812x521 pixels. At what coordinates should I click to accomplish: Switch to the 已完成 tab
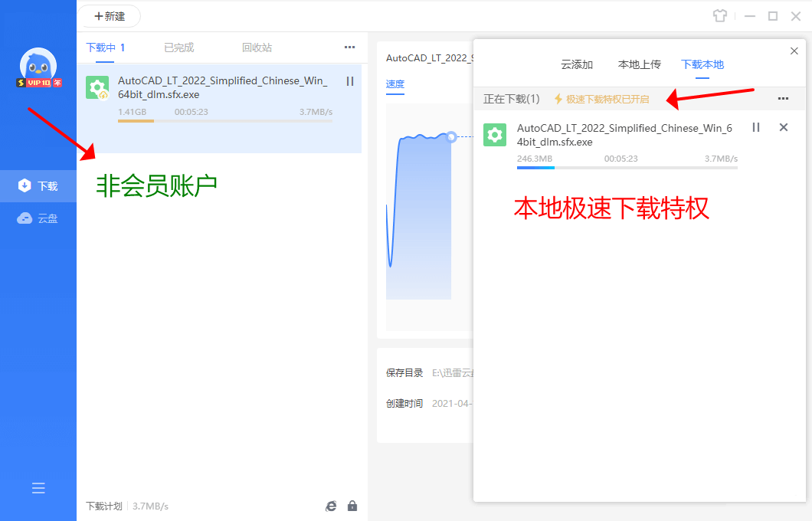coord(178,48)
